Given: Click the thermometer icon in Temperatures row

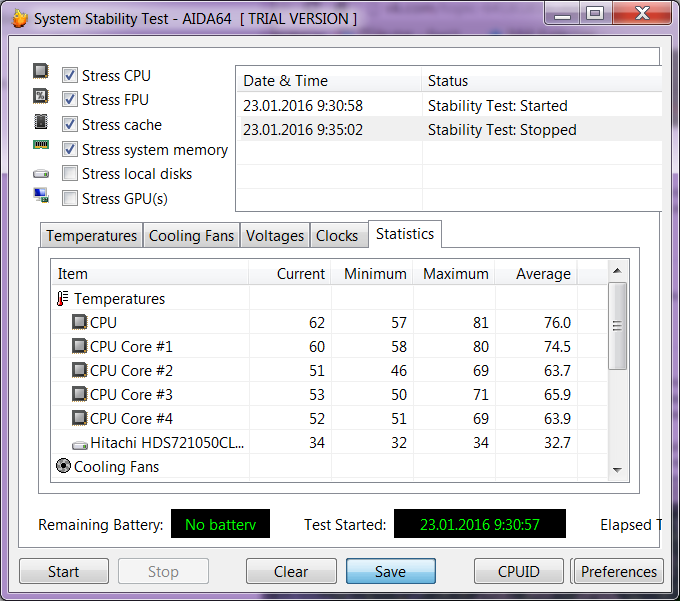Looking at the screenshot, I should click(x=62, y=298).
